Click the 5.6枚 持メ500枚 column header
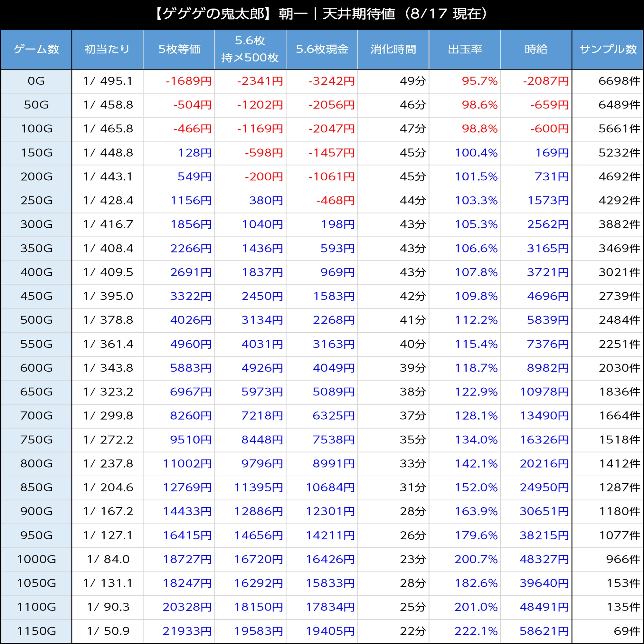 tap(250, 49)
